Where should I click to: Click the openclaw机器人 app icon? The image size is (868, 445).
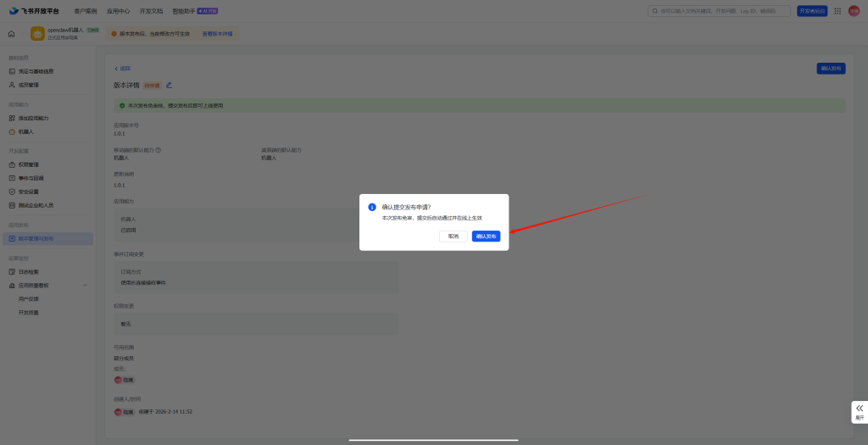(37, 34)
